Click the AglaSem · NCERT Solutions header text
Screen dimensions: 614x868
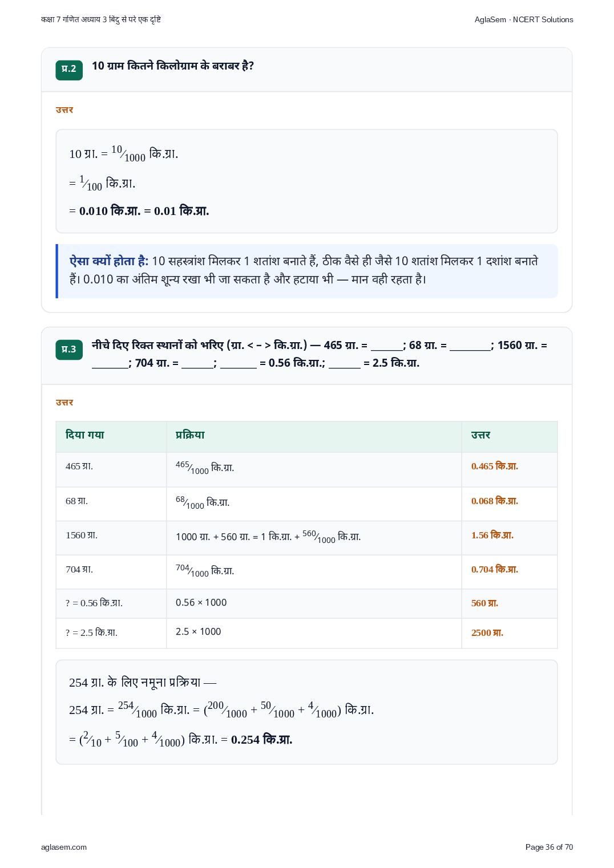pos(524,19)
